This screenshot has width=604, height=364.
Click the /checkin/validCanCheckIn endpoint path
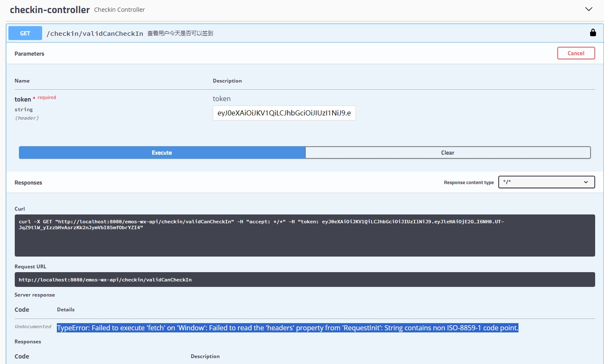95,33
